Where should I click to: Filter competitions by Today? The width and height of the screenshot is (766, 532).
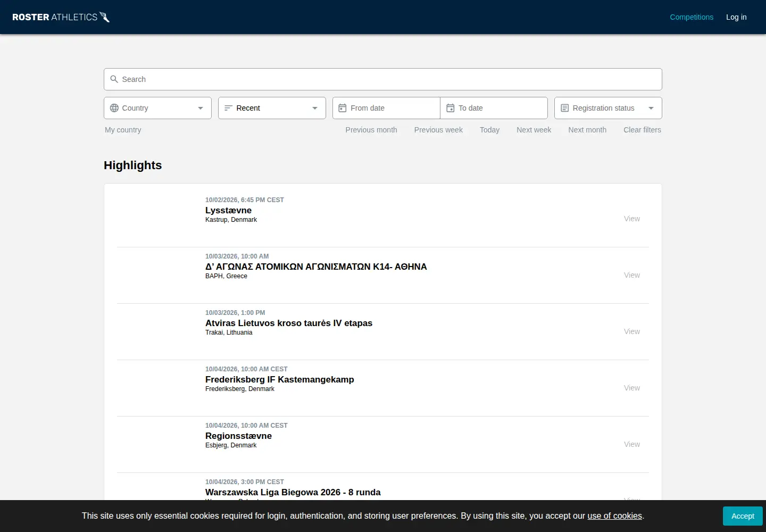[489, 130]
